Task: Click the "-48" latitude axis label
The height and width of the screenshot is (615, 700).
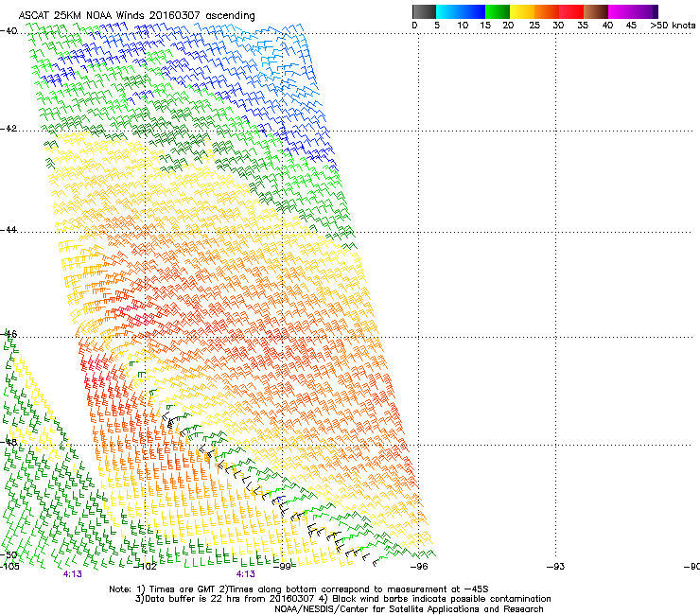Action: point(9,442)
